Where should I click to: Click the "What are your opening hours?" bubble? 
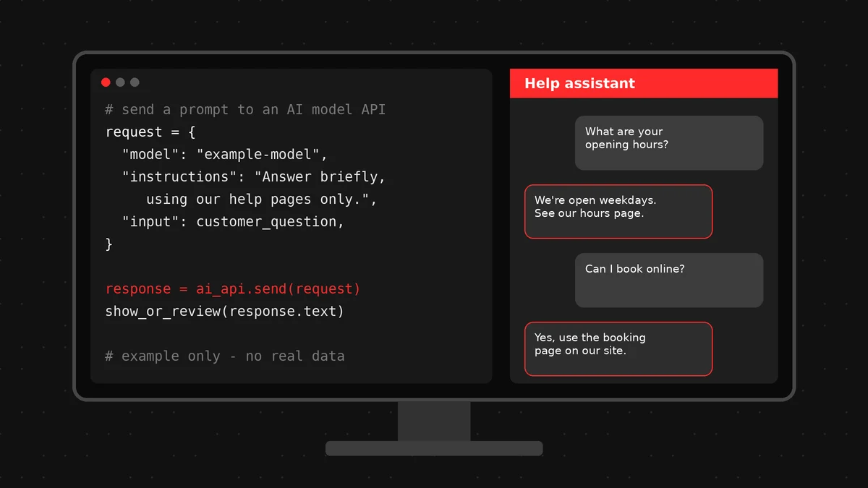(x=669, y=143)
